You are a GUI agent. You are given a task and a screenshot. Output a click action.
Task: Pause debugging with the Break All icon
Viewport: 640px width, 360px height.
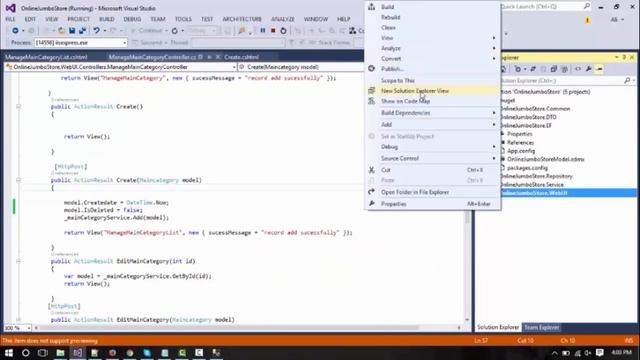tap(262, 31)
